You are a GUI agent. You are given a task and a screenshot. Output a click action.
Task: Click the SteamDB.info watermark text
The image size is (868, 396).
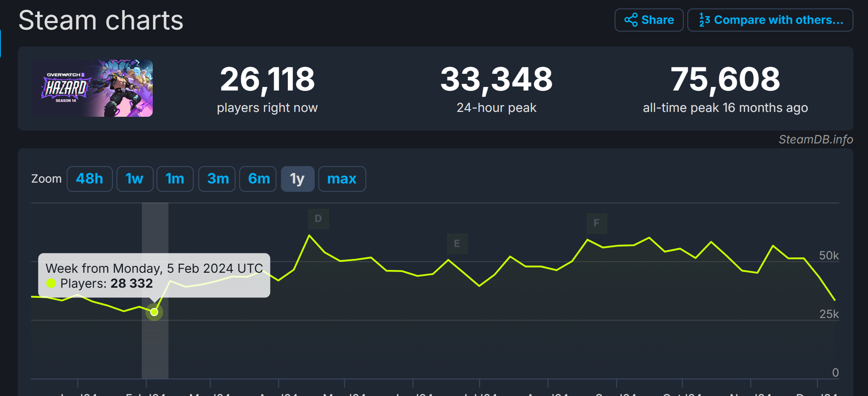click(x=815, y=139)
